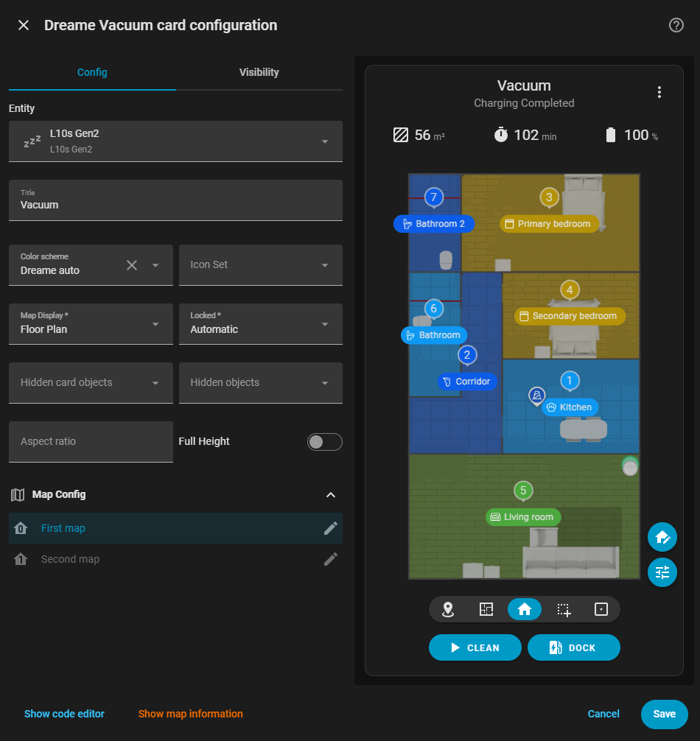Select the zone selection mode icon
The image size is (700, 741).
(x=563, y=610)
